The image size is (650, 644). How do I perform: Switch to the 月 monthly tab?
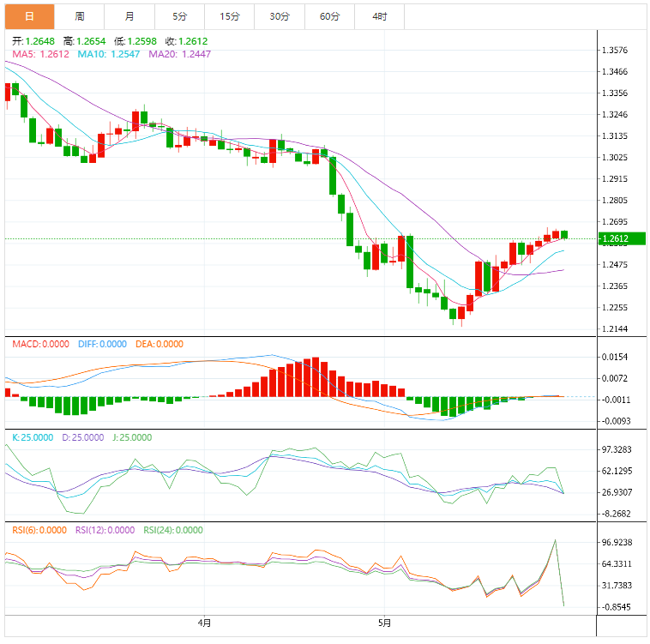[129, 16]
